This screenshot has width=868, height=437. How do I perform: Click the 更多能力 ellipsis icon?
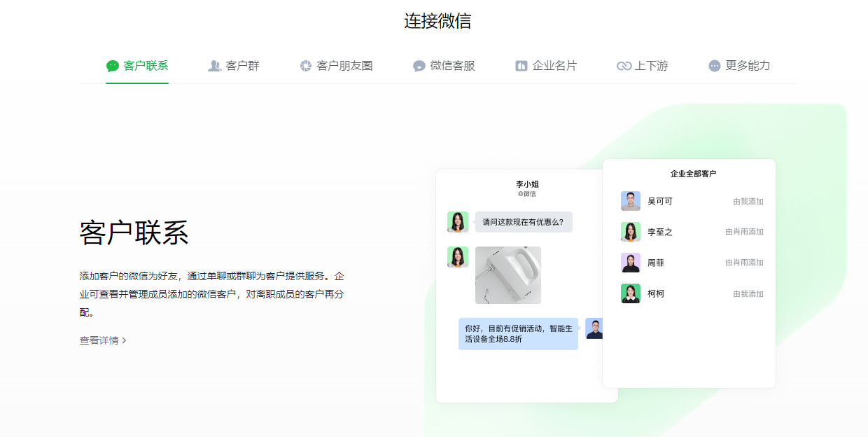tap(714, 66)
